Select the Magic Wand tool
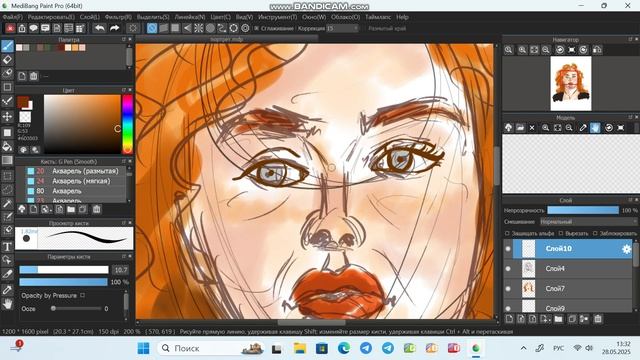 (x=7, y=203)
